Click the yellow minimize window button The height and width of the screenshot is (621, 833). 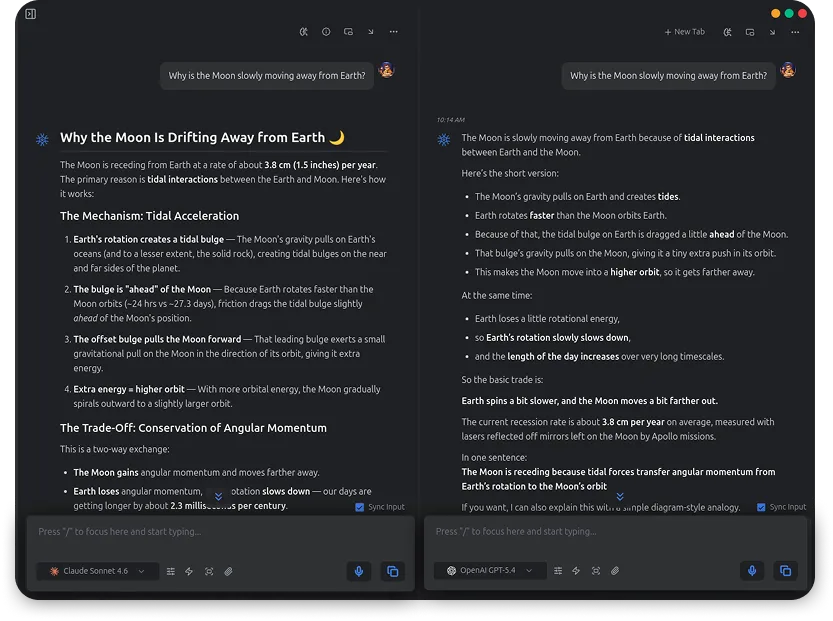coord(776,13)
